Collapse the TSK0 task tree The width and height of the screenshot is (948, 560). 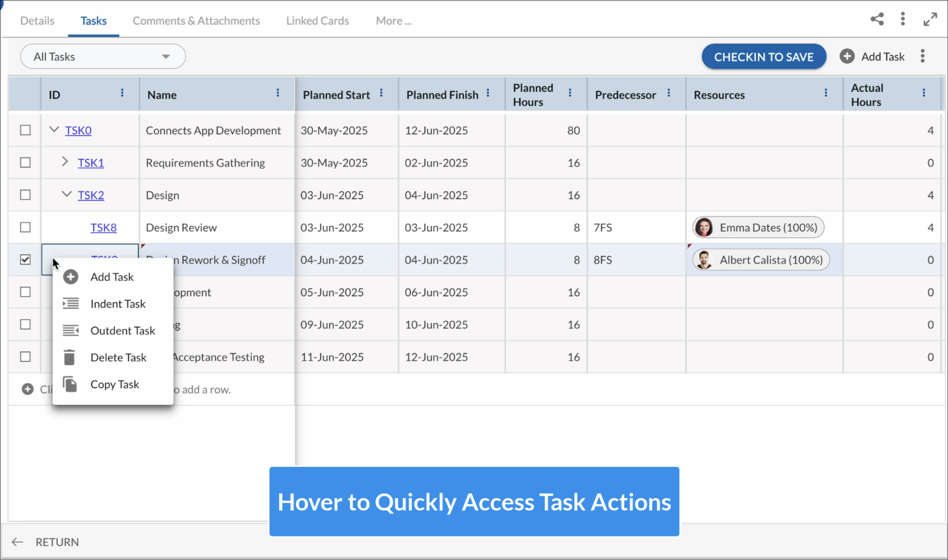54,130
